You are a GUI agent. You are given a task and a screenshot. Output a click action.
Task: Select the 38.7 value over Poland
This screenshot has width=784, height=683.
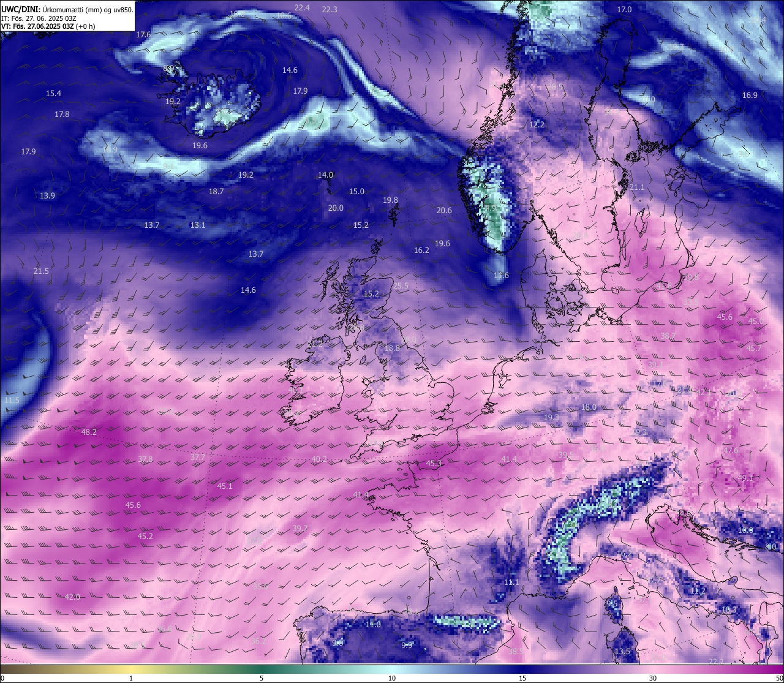[668, 336]
